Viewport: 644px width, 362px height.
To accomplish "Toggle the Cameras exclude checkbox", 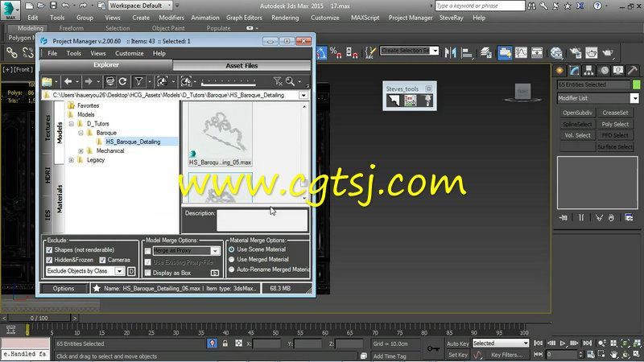I will tap(102, 260).
